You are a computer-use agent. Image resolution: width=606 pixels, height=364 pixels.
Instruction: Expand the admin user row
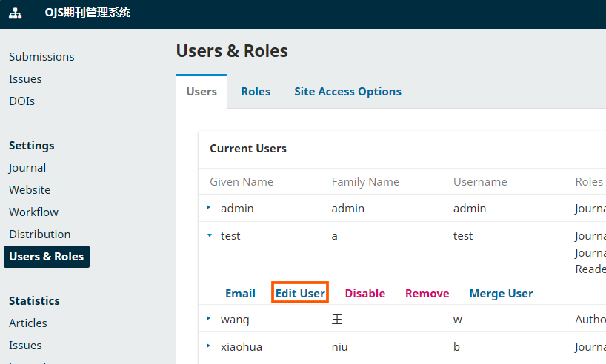209,208
